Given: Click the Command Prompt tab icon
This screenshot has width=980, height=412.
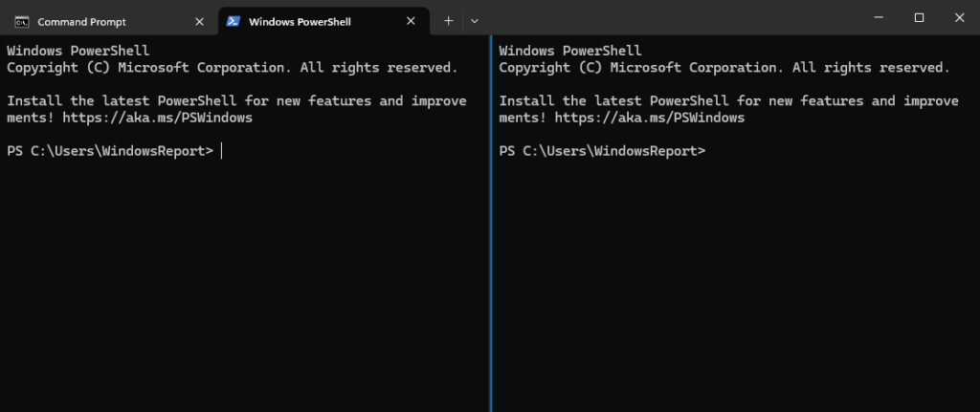Looking at the screenshot, I should [x=21, y=21].
